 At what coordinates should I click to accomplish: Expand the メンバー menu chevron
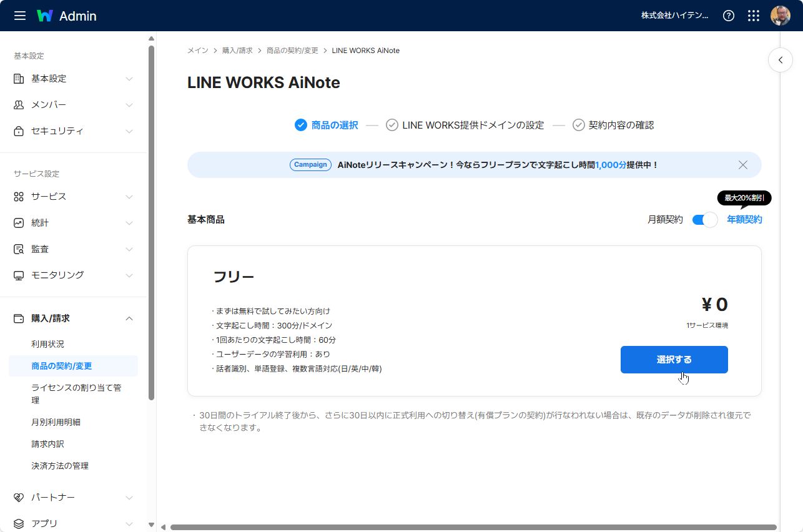tap(129, 105)
